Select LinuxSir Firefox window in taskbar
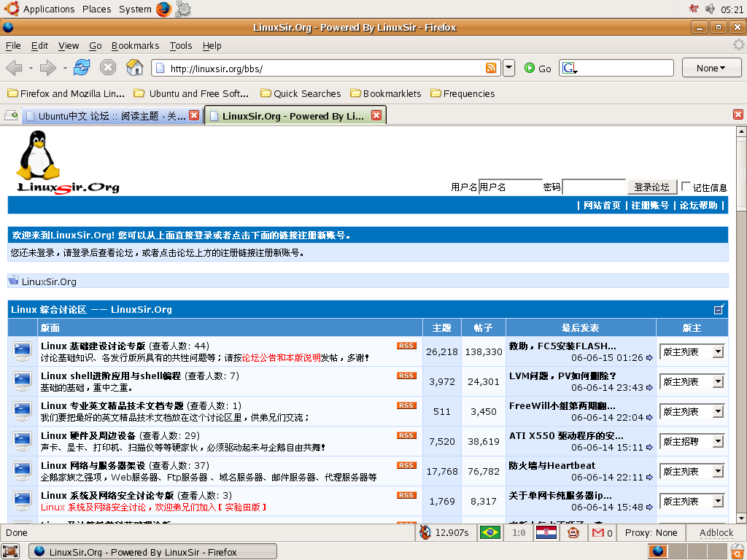 point(153,552)
